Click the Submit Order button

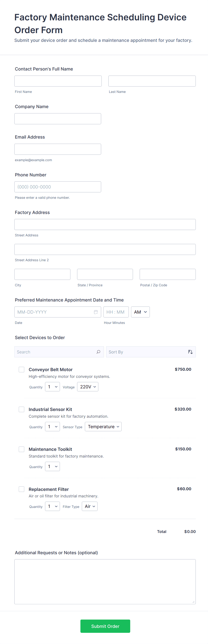pyautogui.click(x=105, y=626)
